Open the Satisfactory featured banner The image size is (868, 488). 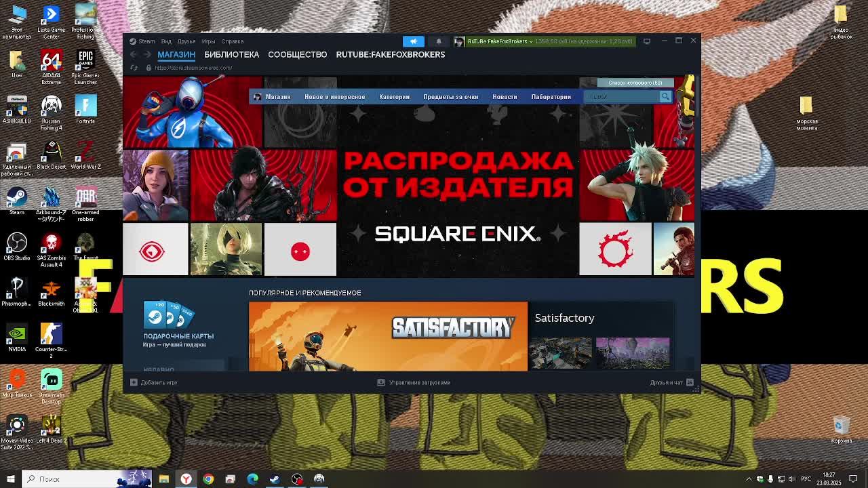tap(388, 336)
